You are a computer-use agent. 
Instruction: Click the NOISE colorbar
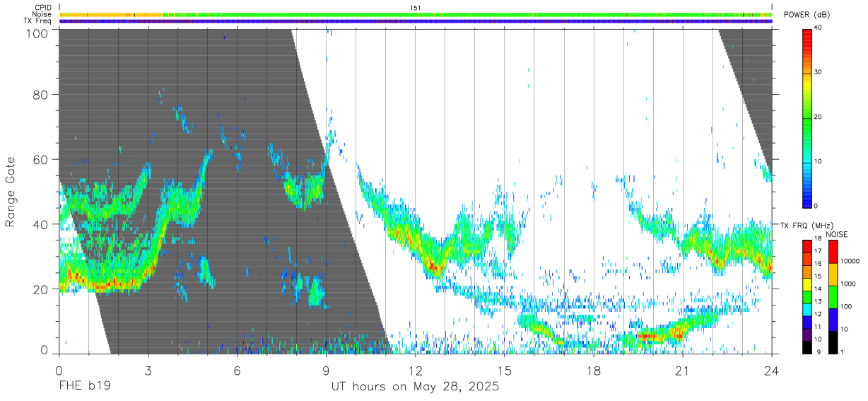pyautogui.click(x=833, y=296)
